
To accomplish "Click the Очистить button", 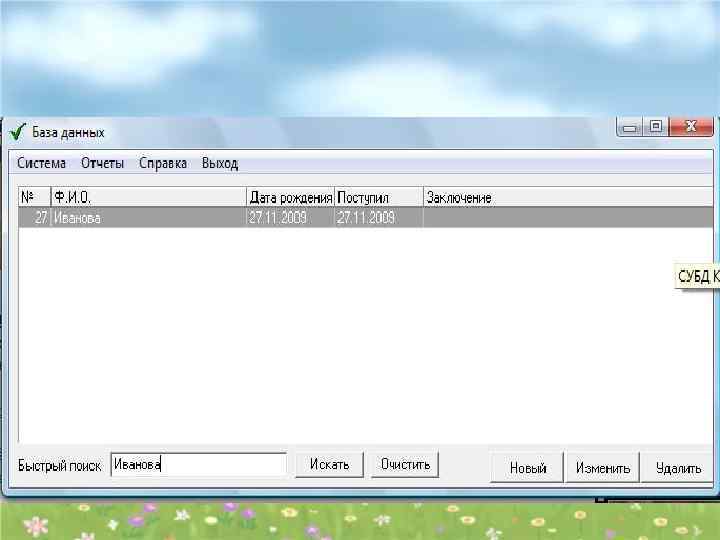I will [x=405, y=464].
